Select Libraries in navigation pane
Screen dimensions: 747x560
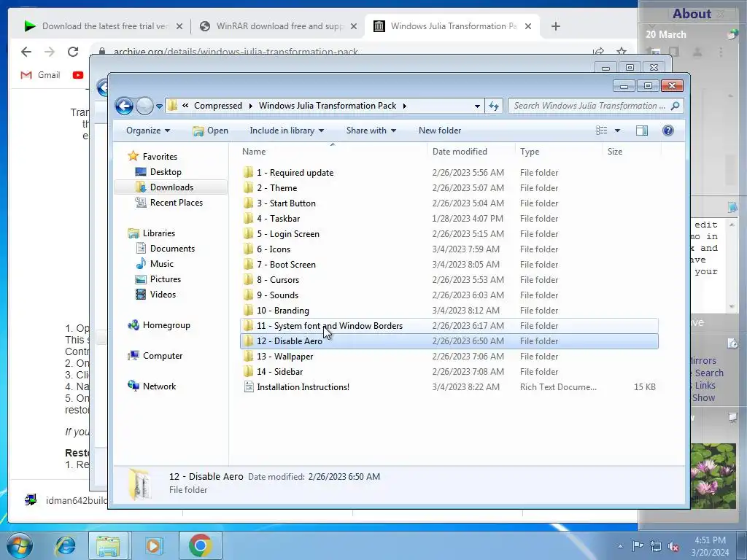[158, 233]
